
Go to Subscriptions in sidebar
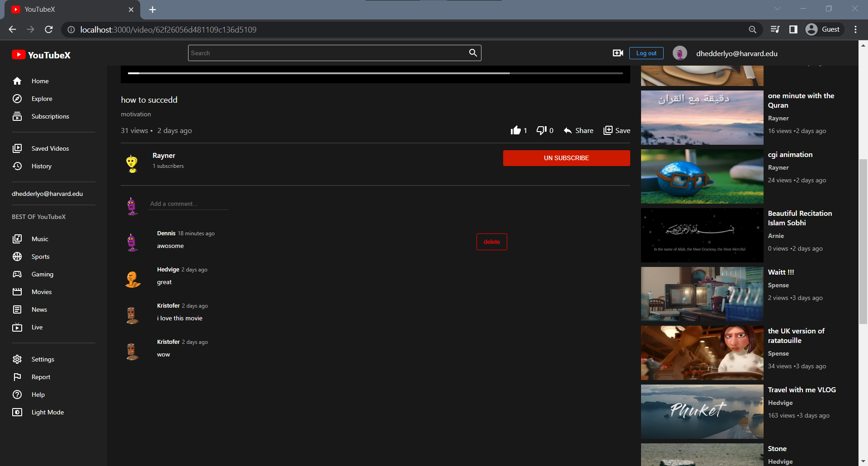[41, 116]
